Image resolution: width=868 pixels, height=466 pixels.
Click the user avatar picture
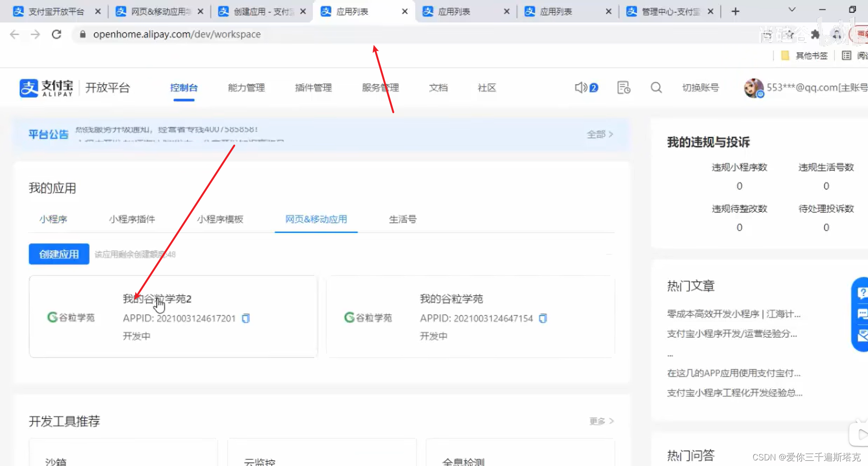(x=753, y=87)
